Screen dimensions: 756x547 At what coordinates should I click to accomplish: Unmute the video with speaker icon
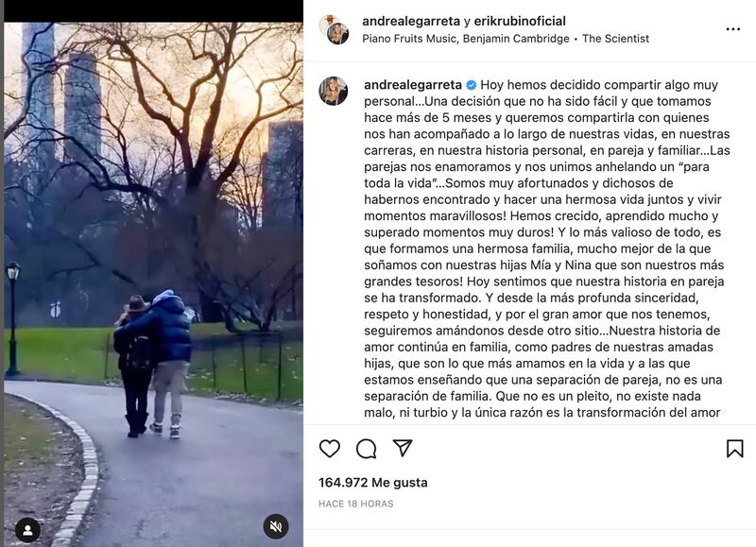coord(276,527)
